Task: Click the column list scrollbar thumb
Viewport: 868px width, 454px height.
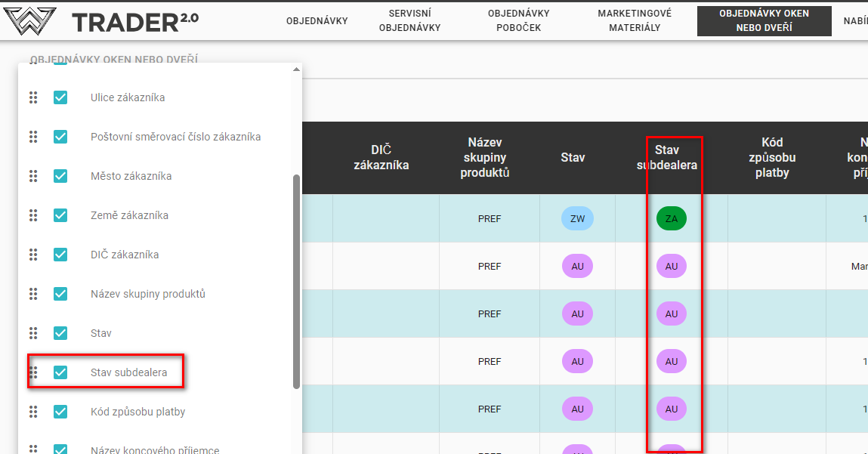Action: 296,280
